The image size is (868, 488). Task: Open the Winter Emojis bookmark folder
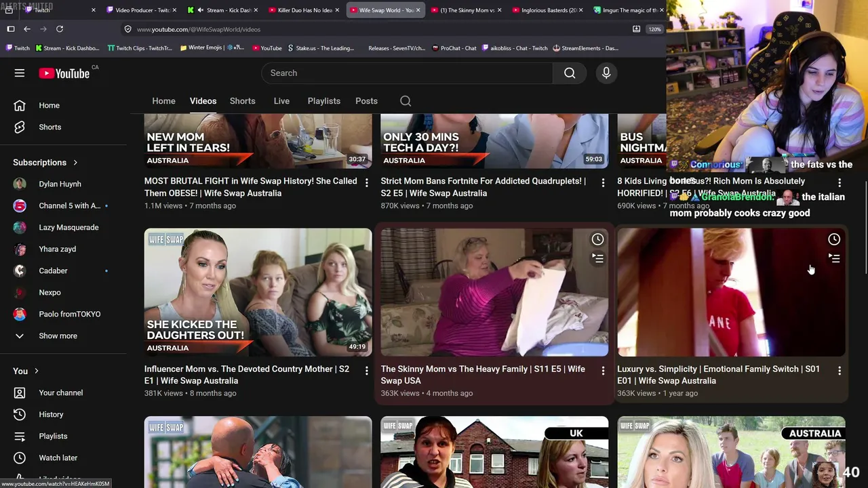(x=212, y=48)
